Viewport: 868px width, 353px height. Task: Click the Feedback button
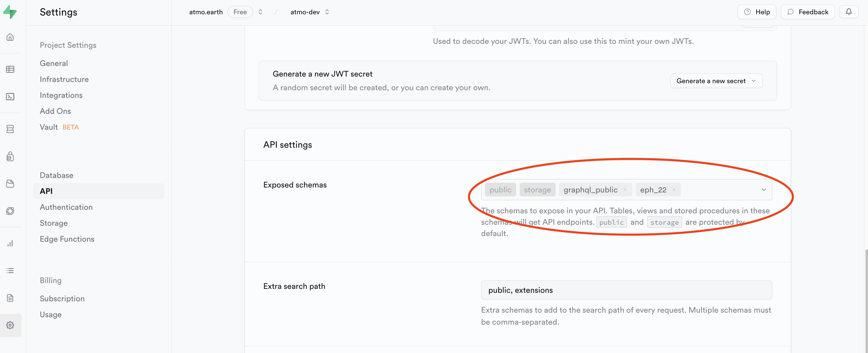click(807, 12)
